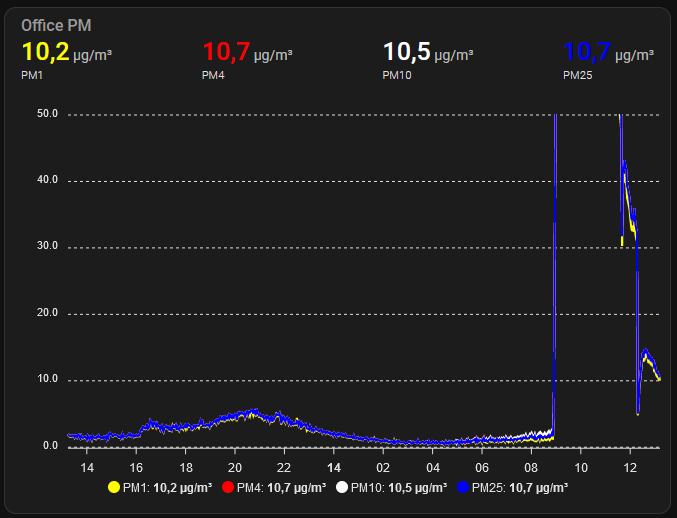Click the 0.0 y-axis label
Image resolution: width=677 pixels, height=518 pixels.
[50, 446]
